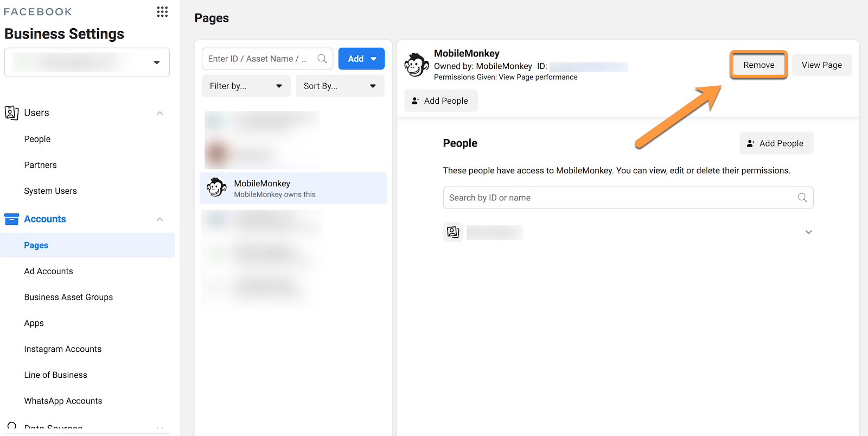
Task: Select the MobileMonkey page row
Action: coord(293,188)
